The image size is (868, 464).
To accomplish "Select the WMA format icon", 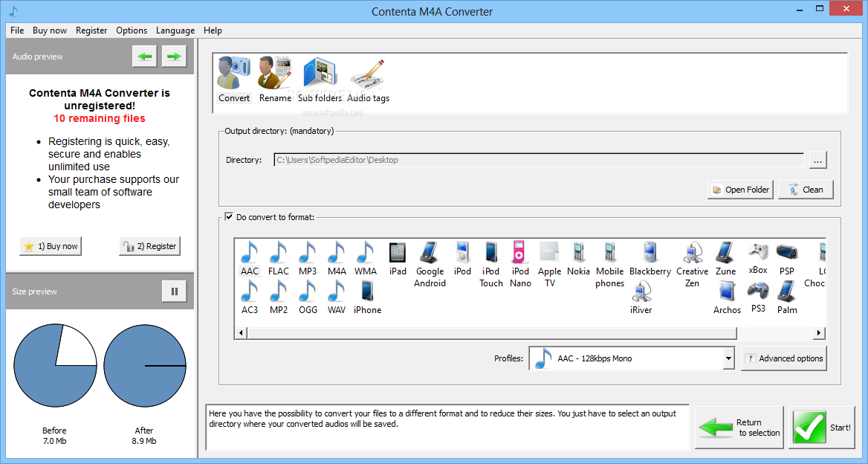I will click(366, 259).
